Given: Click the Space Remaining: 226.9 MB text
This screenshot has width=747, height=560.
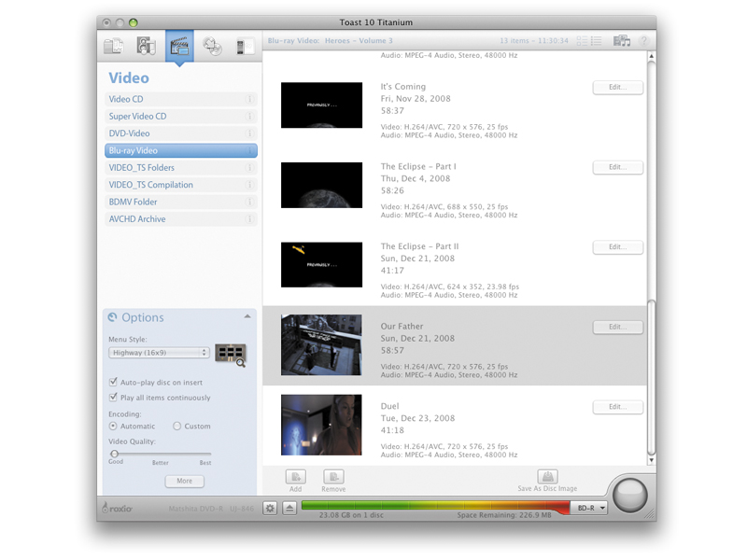Looking at the screenshot, I should click(504, 515).
